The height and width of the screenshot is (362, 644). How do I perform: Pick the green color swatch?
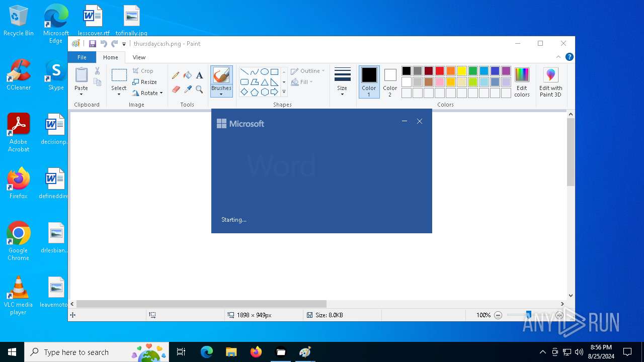[x=473, y=71]
